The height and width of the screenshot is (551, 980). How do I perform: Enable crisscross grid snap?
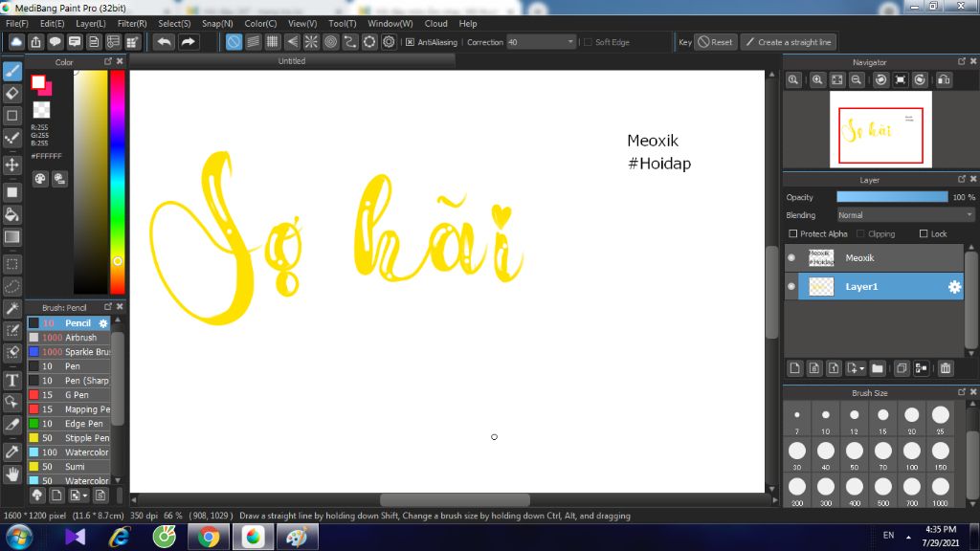[x=273, y=42]
